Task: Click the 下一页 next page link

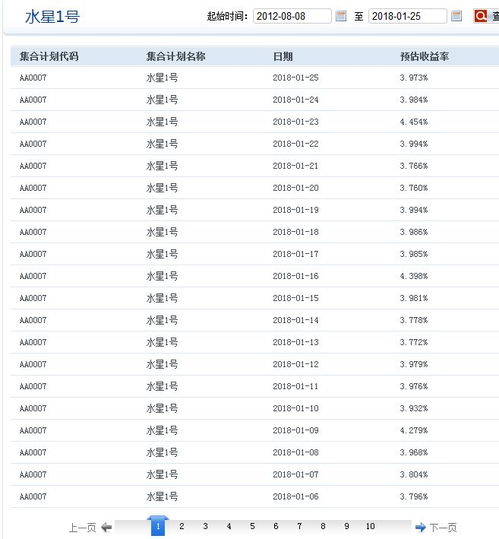Action: [x=443, y=528]
